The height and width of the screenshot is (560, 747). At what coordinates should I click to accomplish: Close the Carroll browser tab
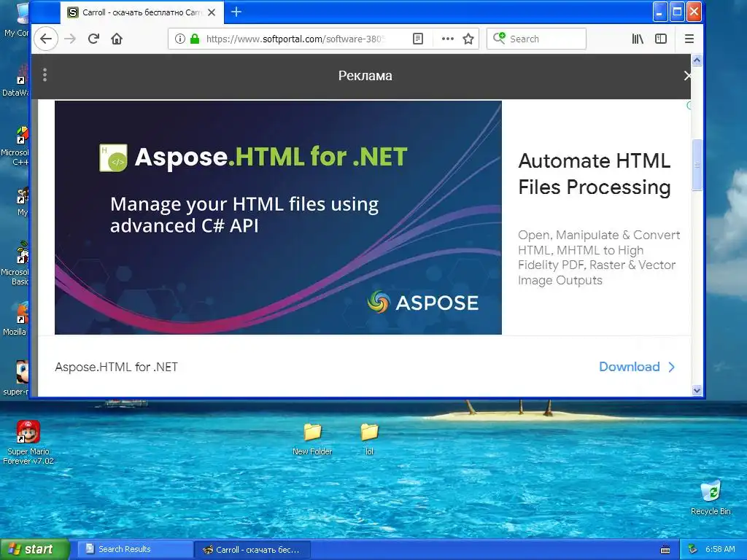[x=212, y=12]
